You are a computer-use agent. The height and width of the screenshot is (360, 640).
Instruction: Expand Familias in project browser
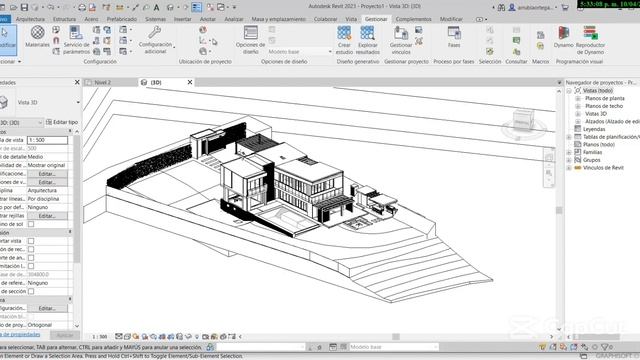[569, 152]
